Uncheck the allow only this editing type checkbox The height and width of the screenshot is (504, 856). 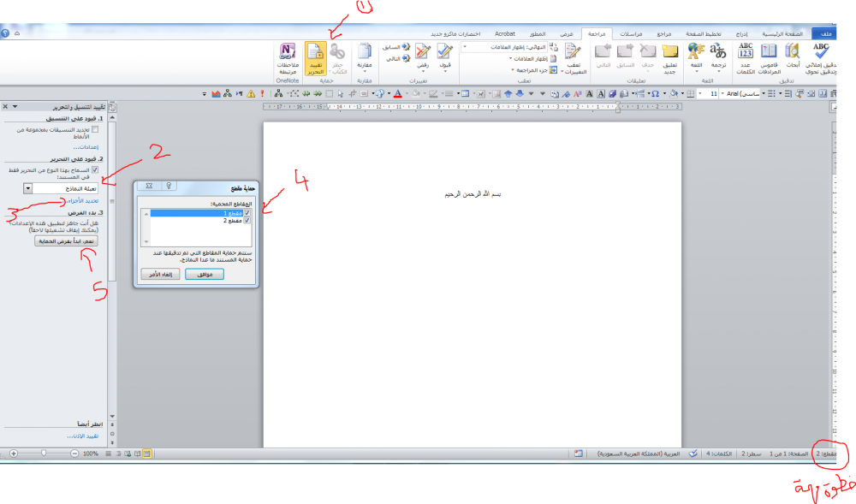95,169
